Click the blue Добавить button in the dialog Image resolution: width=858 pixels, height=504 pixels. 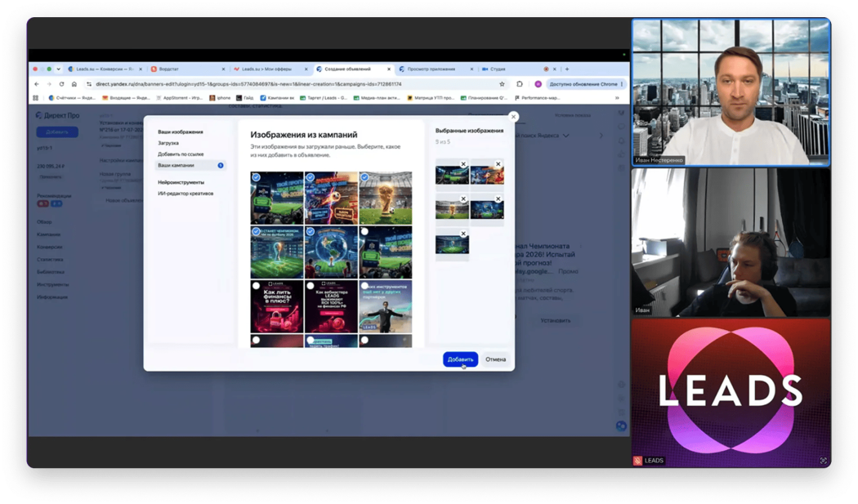pyautogui.click(x=460, y=359)
